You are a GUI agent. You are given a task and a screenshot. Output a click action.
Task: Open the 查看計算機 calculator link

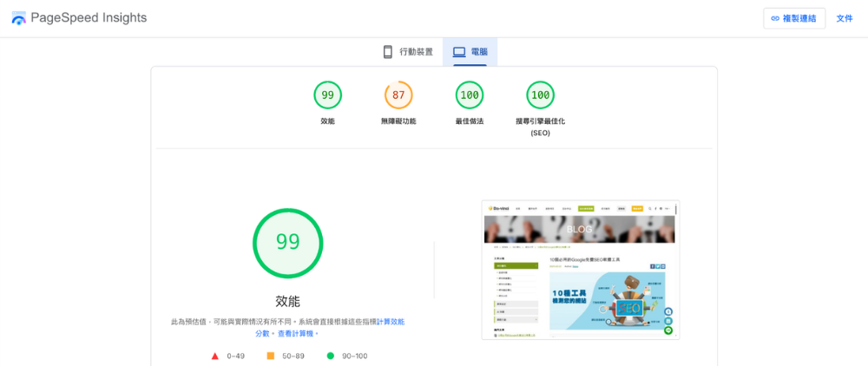pos(298,333)
